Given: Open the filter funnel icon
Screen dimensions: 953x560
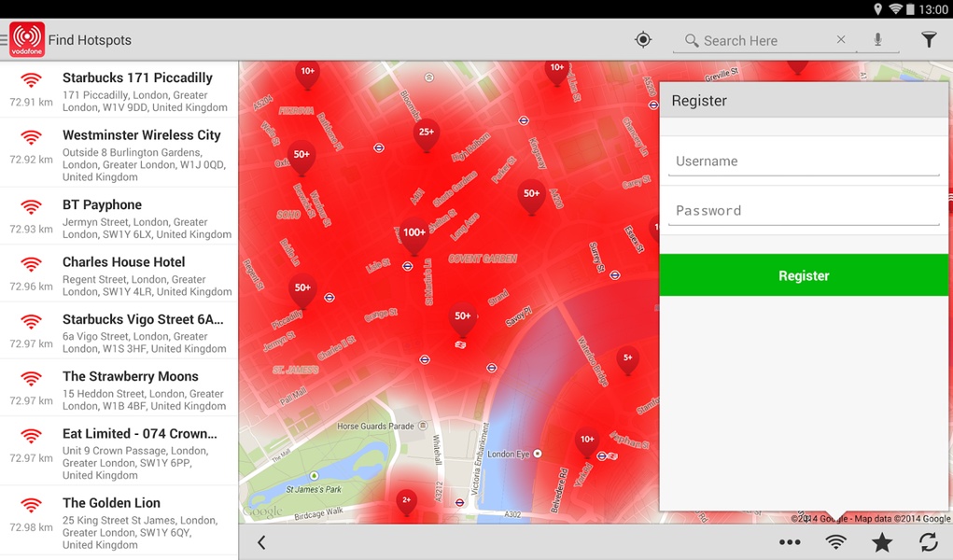Looking at the screenshot, I should point(928,40).
